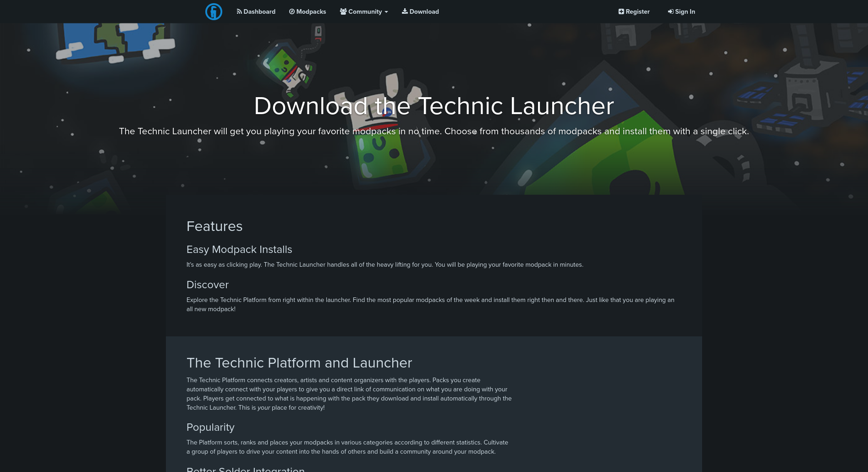The width and height of the screenshot is (868, 472).
Task: Click the compass icon beside Modpacks
Action: pyautogui.click(x=292, y=11)
